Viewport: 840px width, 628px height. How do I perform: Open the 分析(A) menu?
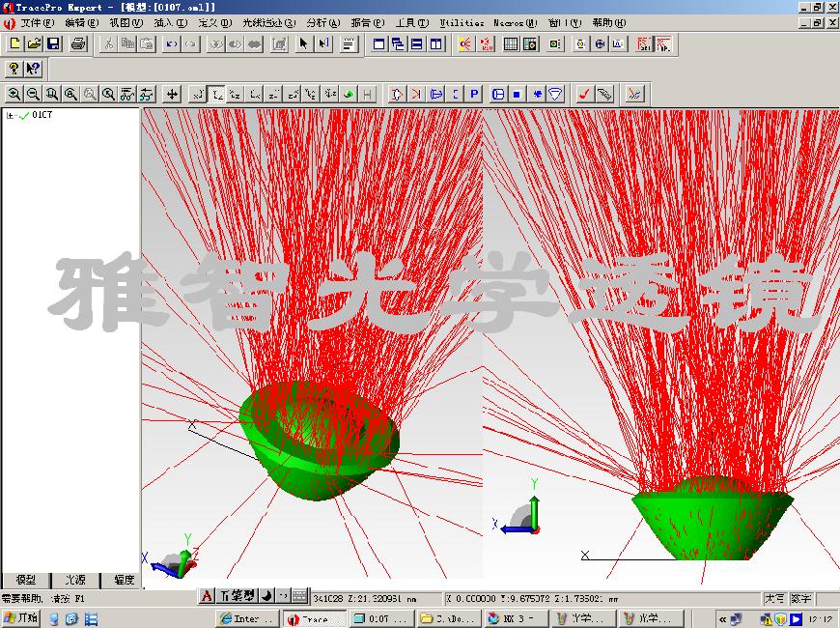(322, 22)
